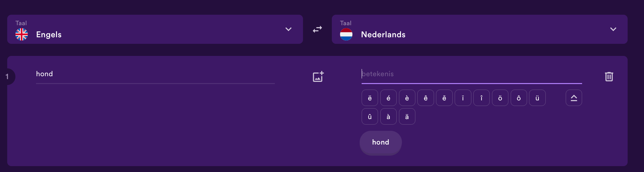This screenshot has width=644, height=172.
Task: Open the Engels language dropdown
Action: coord(155,29)
